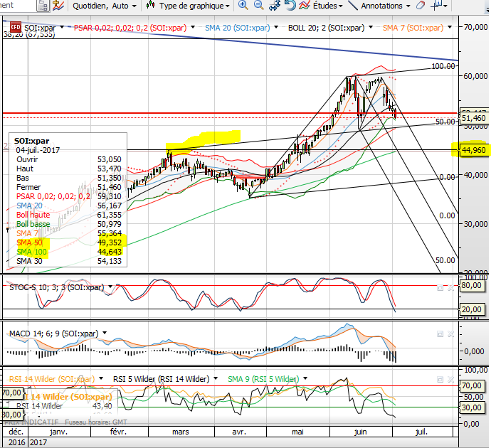Click the 2017 year label on axis

pos(38,442)
